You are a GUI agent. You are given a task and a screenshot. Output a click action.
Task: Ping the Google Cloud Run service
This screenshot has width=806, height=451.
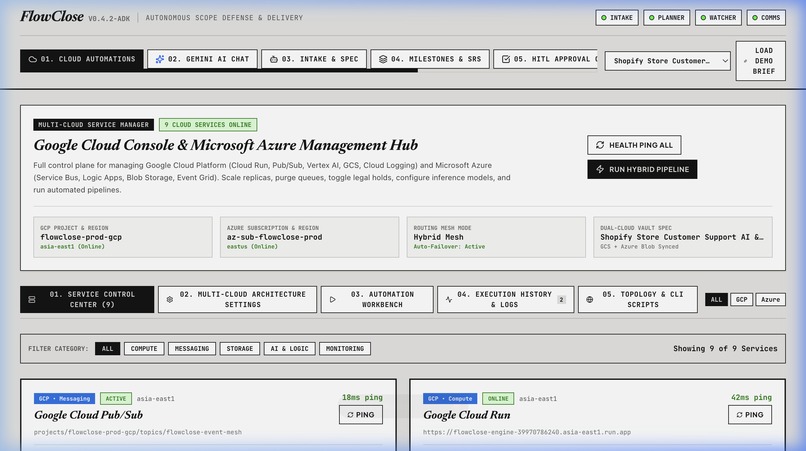pos(750,414)
